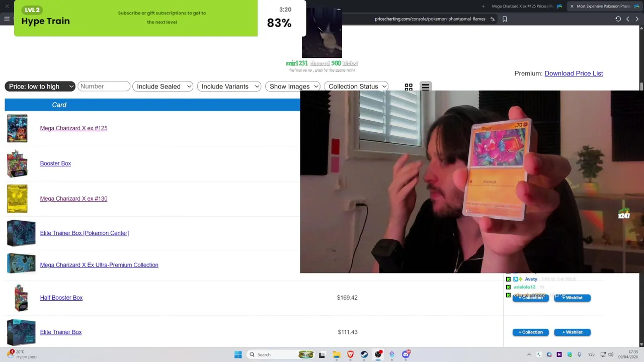644x362 pixels.
Task: Open File Explorer from taskbar
Action: pyautogui.click(x=337, y=354)
